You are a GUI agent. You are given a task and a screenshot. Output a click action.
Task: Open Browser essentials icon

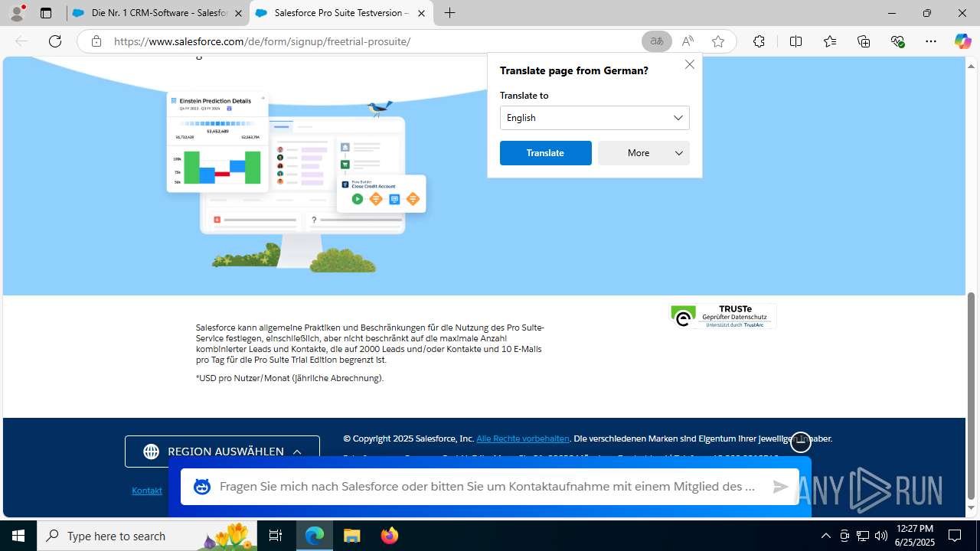pos(897,41)
